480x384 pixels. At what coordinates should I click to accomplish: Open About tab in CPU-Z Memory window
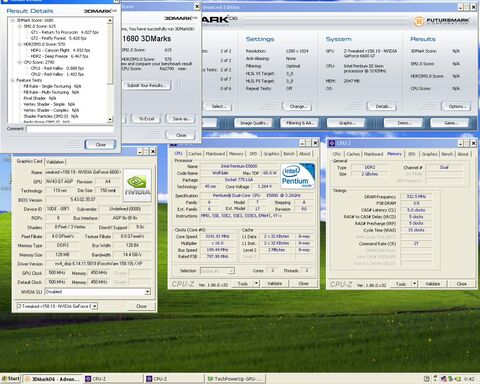463,154
